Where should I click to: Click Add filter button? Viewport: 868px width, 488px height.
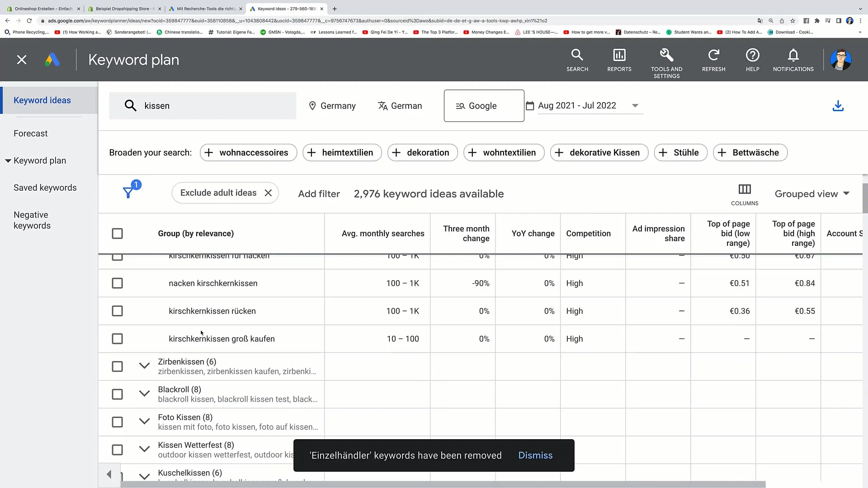[x=318, y=193]
